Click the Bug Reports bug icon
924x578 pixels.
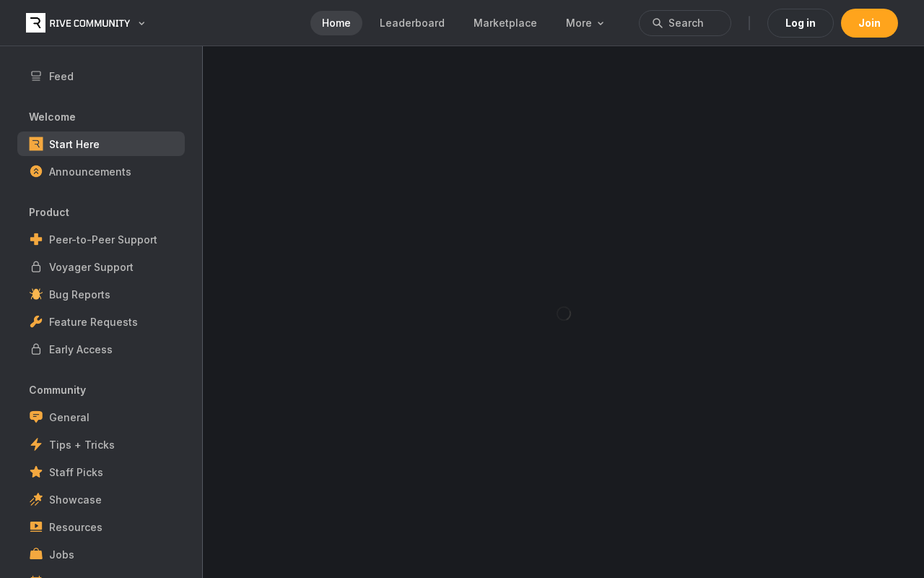click(x=36, y=294)
